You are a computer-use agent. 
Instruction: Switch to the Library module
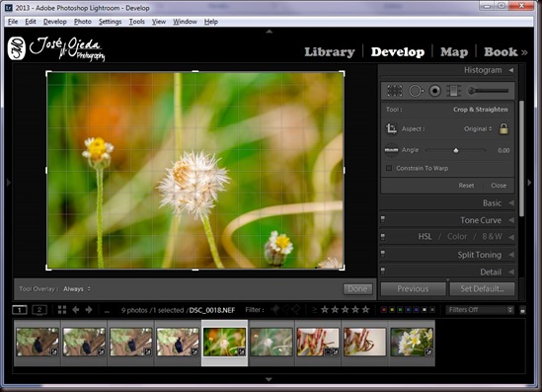330,52
